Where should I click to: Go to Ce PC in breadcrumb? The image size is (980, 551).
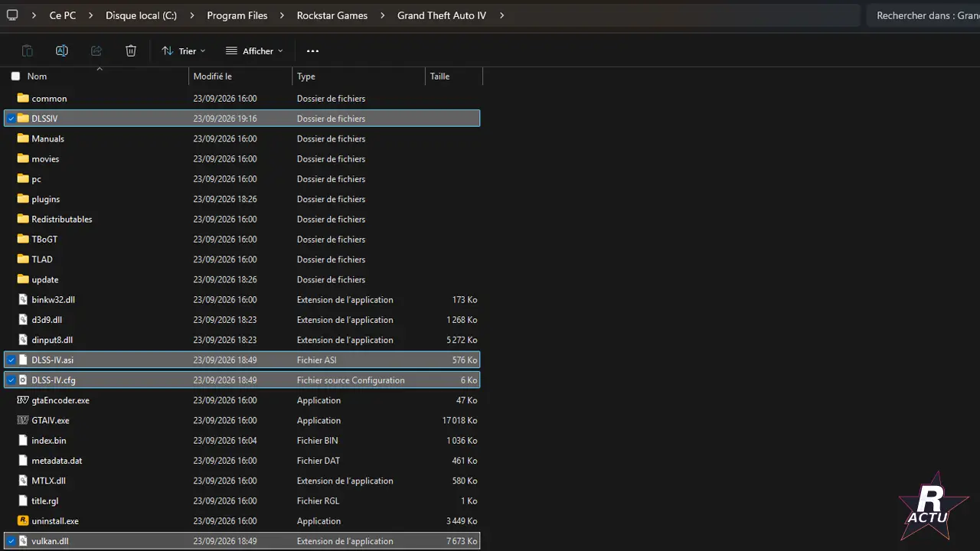pos(63,15)
